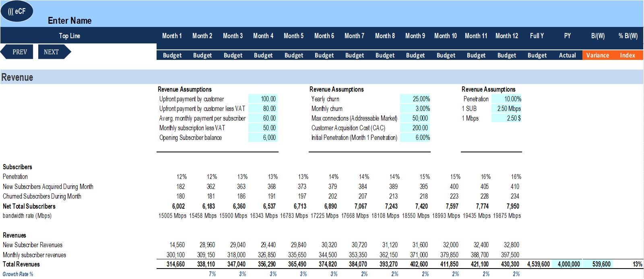Select the Full Y column header

(x=537, y=36)
